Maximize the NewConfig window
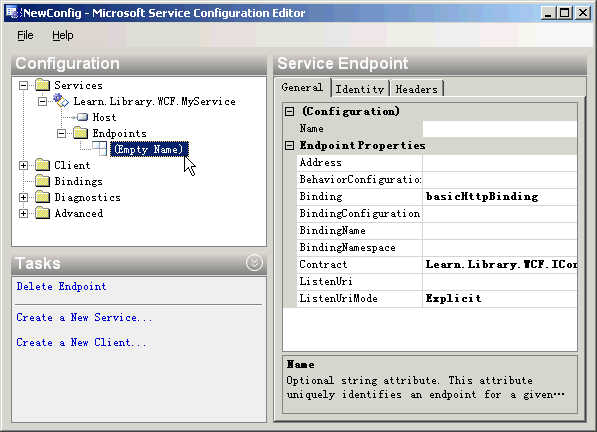Image resolution: width=597 pixels, height=432 pixels. 565,13
